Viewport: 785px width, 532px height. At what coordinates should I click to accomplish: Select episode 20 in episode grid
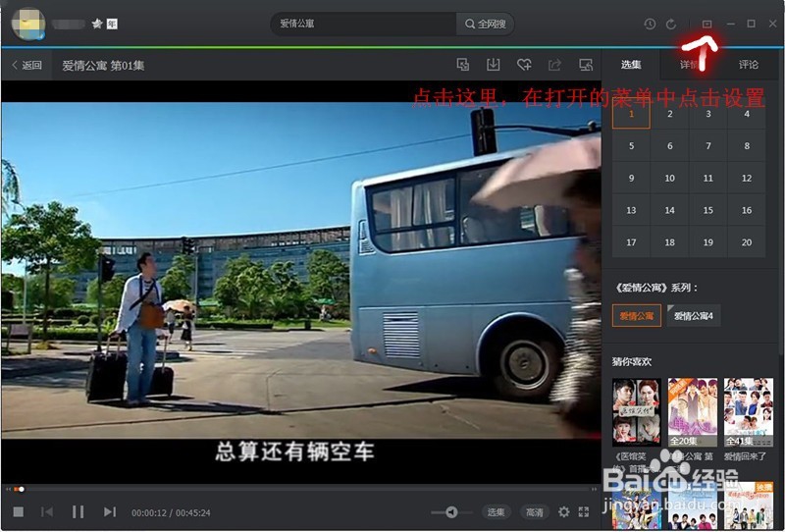(747, 242)
